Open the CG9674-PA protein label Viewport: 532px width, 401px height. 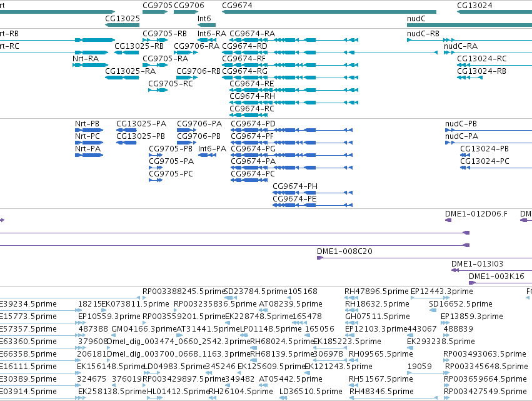(253, 161)
